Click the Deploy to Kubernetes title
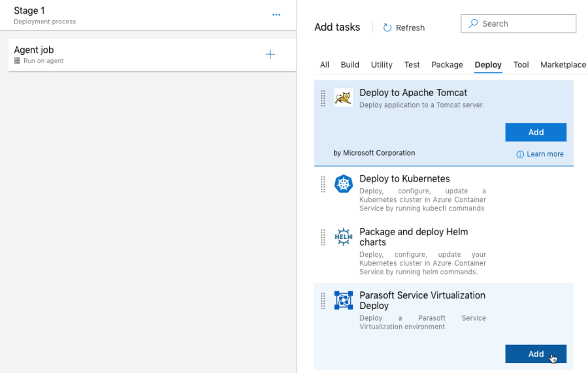588x373 pixels. [x=404, y=179]
